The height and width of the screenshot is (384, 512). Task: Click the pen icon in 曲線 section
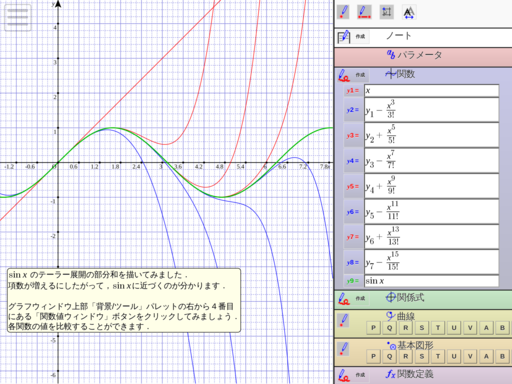click(343, 320)
